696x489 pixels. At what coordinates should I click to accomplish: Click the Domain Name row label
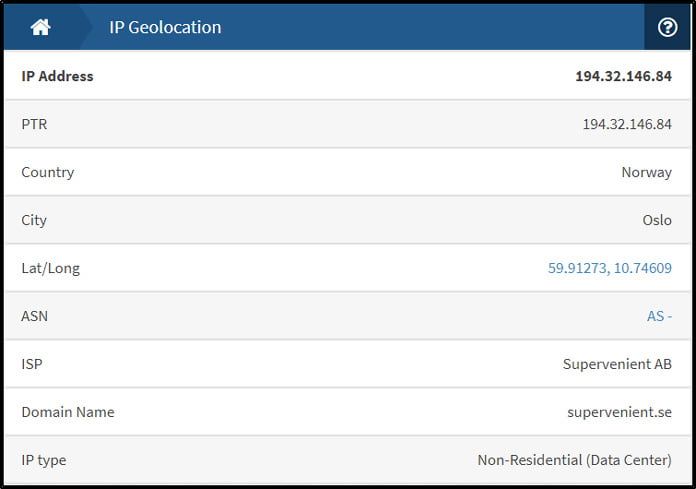coord(68,412)
